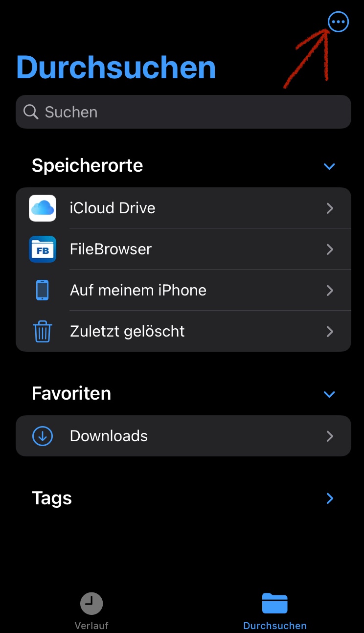Collapse the Favoriten section
The width and height of the screenshot is (364, 633).
[x=329, y=394]
